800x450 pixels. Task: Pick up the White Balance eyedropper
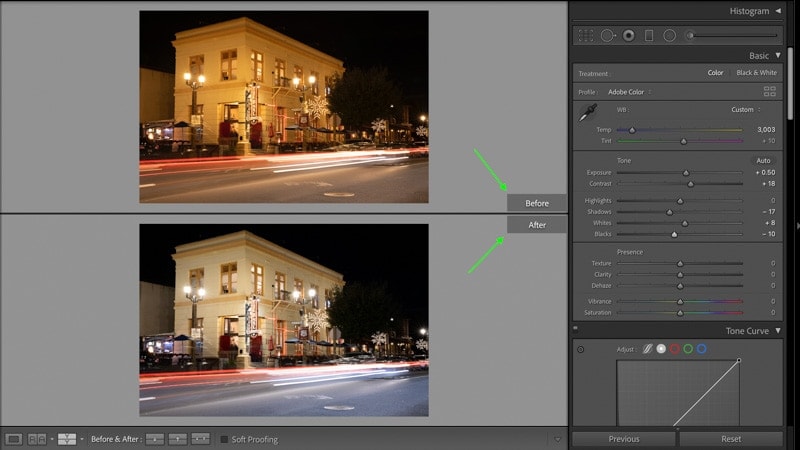(x=587, y=113)
